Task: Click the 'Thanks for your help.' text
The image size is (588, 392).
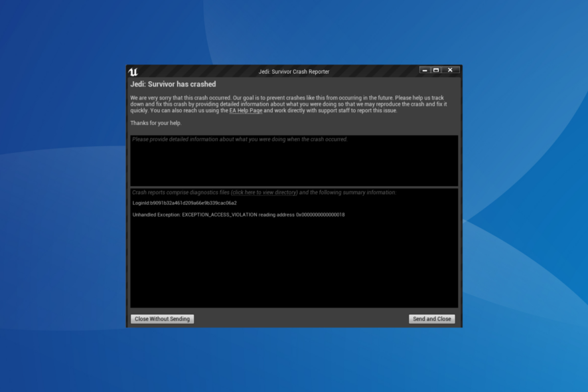Action: click(x=155, y=123)
